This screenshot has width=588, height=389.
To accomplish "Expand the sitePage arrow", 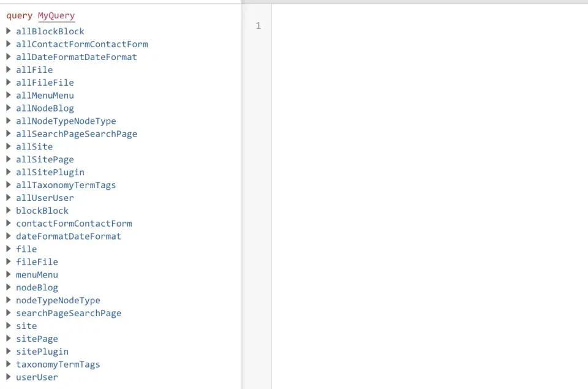I will pyautogui.click(x=8, y=338).
